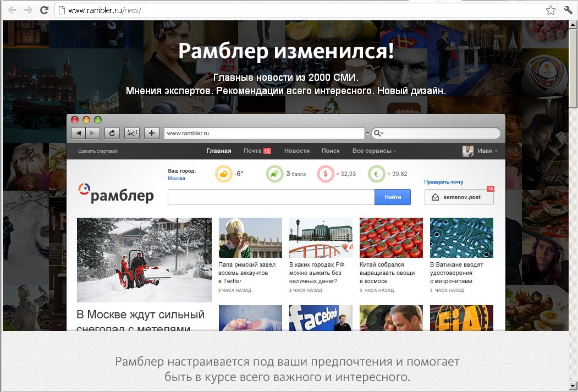Click the Rambler logo
The image size is (578, 392).
pyautogui.click(x=116, y=194)
